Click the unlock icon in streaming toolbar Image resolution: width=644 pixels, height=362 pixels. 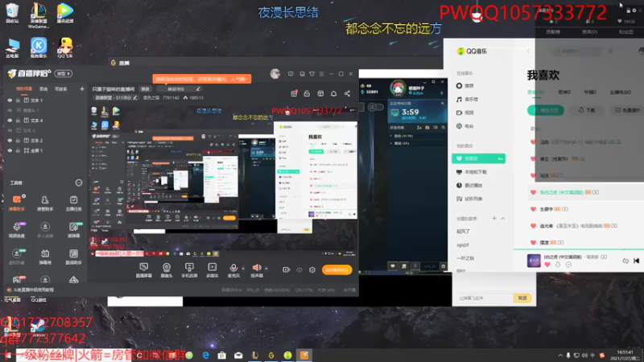(x=307, y=93)
